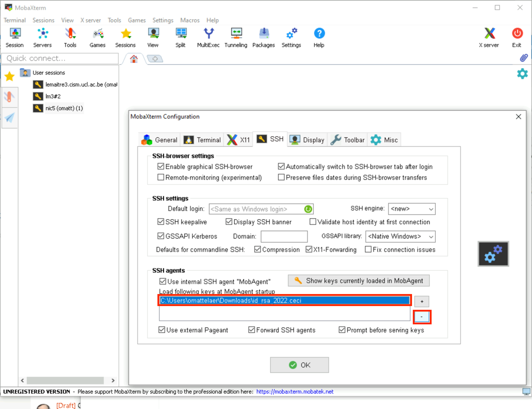The height and width of the screenshot is (409, 532).
Task: Select the paper plane sidebar icon
Action: pos(9,118)
